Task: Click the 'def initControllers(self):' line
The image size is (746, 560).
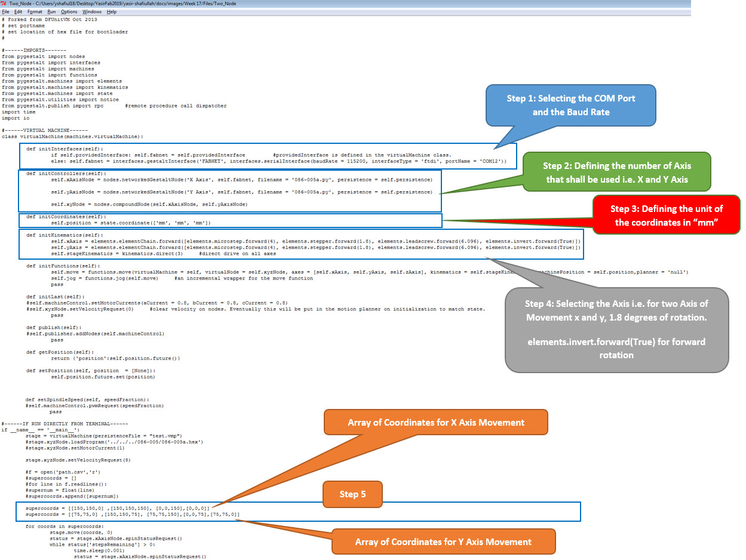Action: (66, 173)
